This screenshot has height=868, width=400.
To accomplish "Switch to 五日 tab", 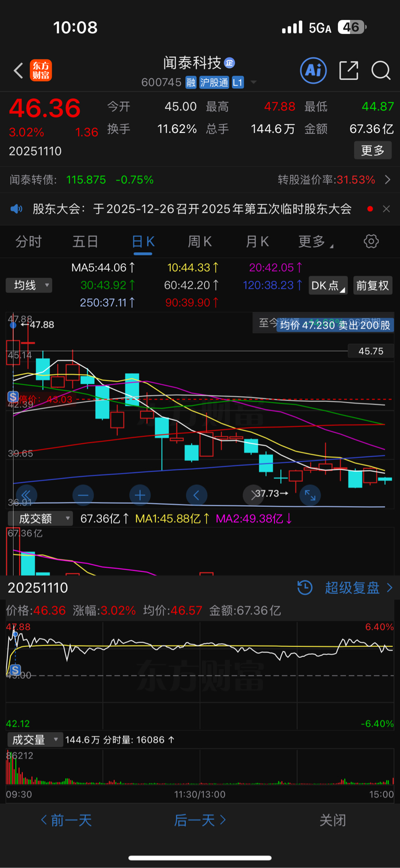I will [x=85, y=241].
